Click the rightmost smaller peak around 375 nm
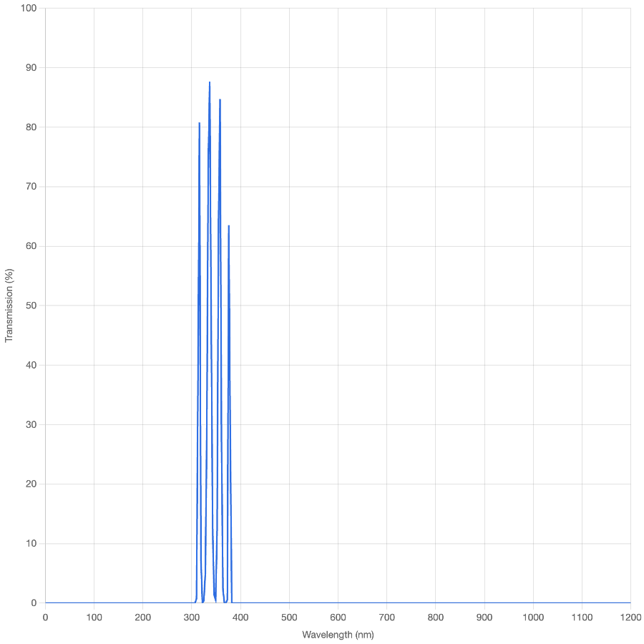The image size is (644, 644). 229,225
